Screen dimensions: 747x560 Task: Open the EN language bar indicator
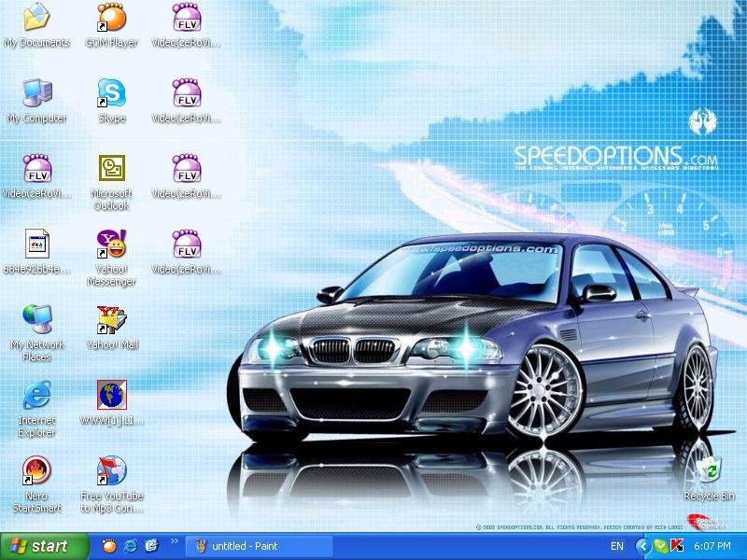(x=617, y=546)
